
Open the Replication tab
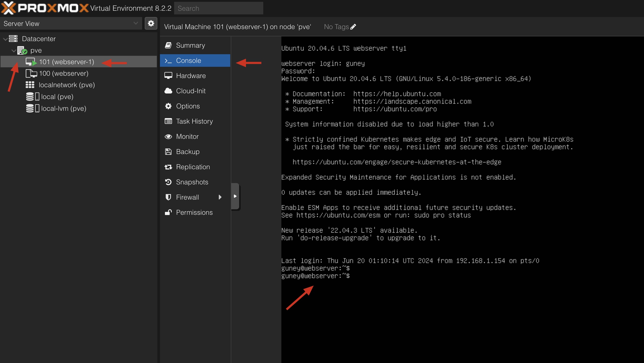click(195, 167)
